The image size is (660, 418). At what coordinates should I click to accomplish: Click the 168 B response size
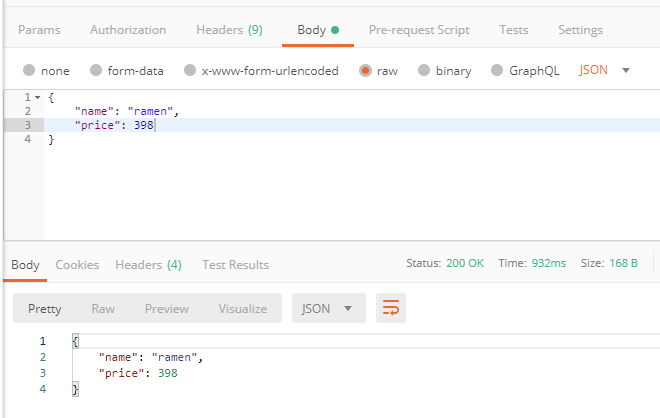coord(623,263)
